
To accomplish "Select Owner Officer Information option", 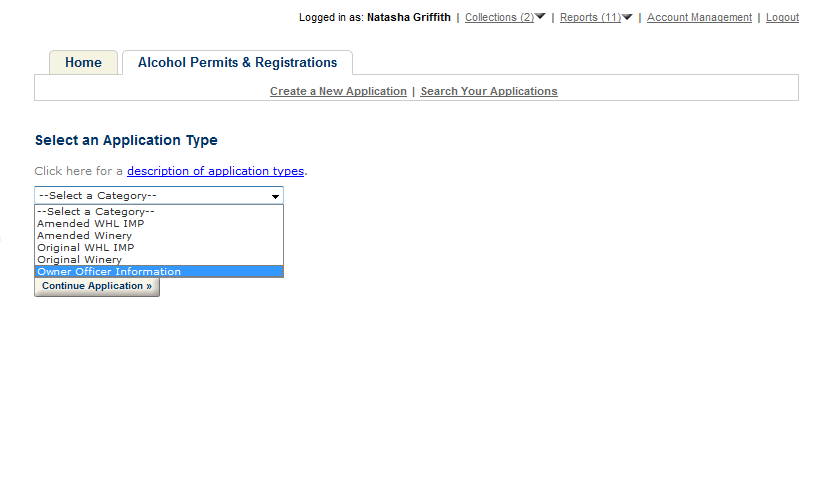I will (x=109, y=272).
